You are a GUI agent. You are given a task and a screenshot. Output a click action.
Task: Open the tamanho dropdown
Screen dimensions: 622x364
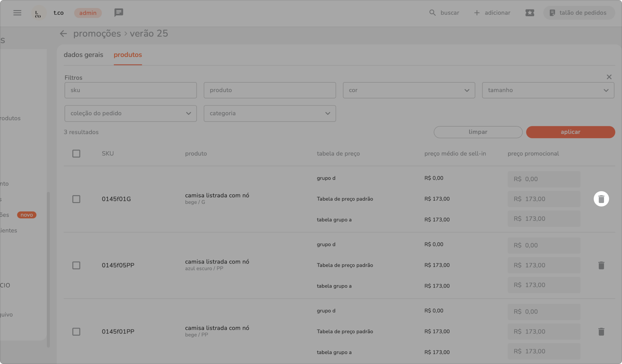click(548, 90)
